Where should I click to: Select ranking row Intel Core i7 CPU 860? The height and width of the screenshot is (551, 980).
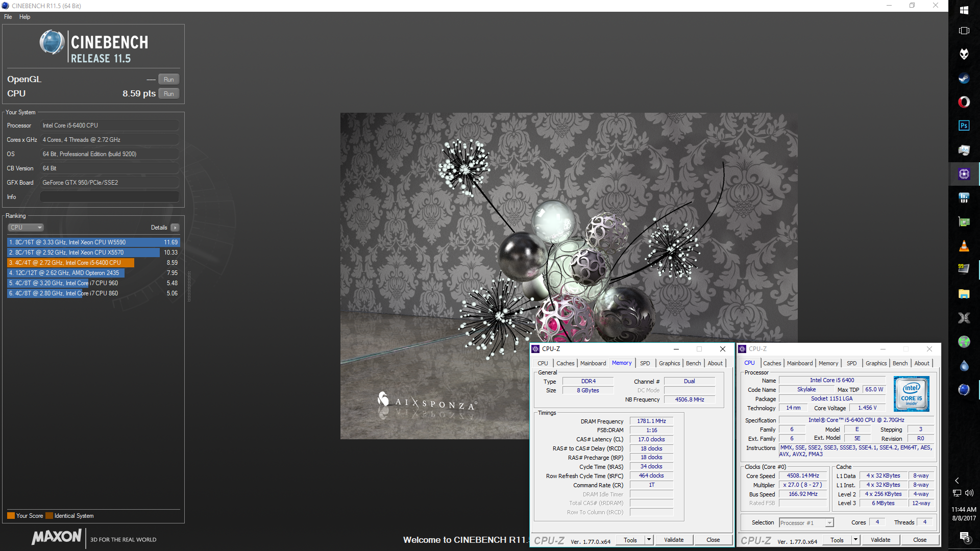pyautogui.click(x=93, y=293)
